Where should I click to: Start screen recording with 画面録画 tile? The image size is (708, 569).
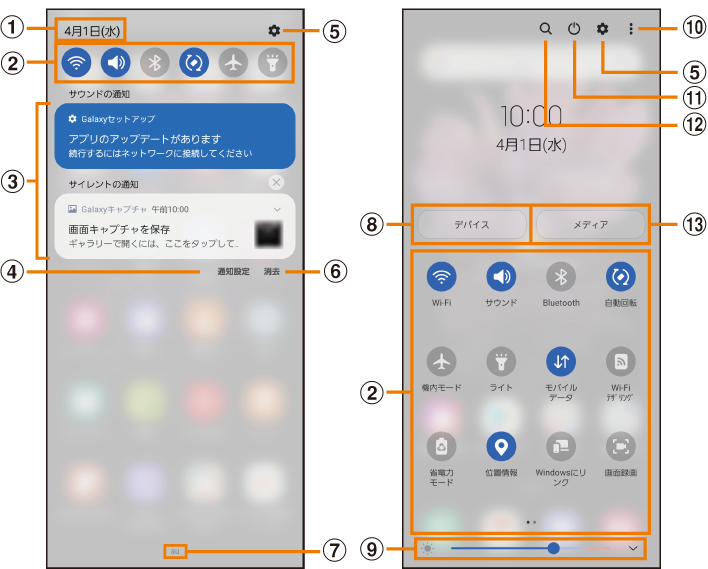click(621, 446)
